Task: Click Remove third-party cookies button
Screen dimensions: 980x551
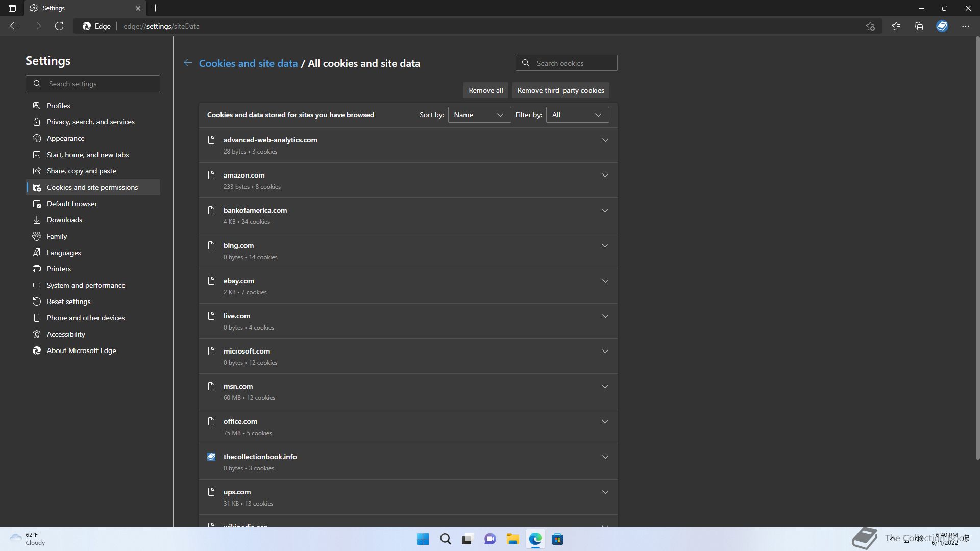Action: (x=560, y=90)
